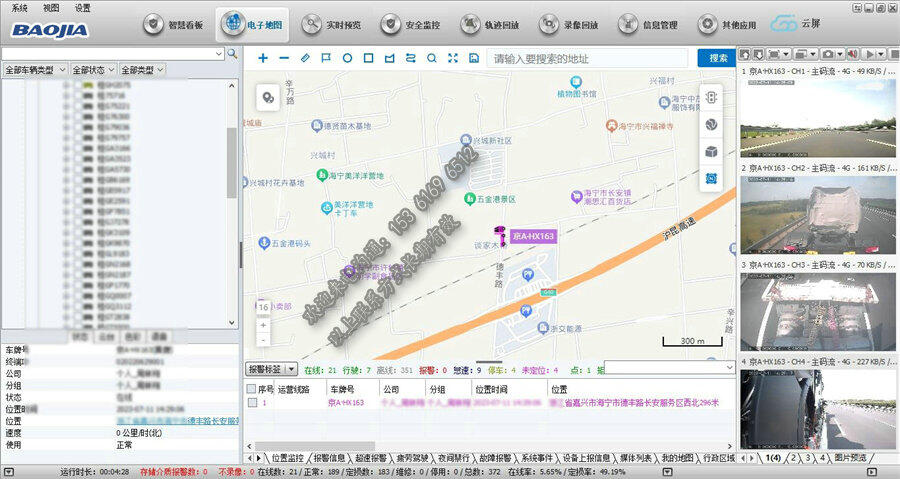Select the ruler distance measuring tool
The width and height of the screenshot is (900, 479).
[305, 58]
